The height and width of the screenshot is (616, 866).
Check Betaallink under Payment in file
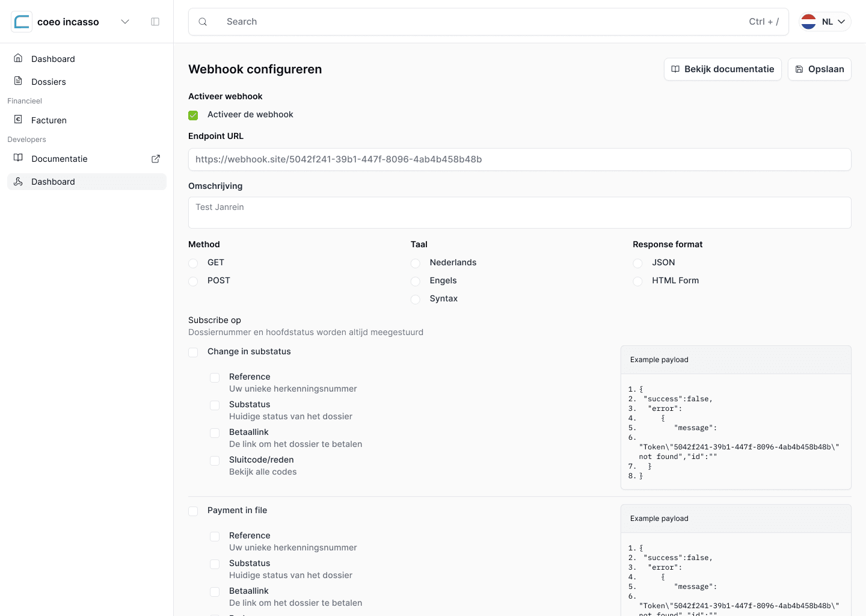click(215, 591)
